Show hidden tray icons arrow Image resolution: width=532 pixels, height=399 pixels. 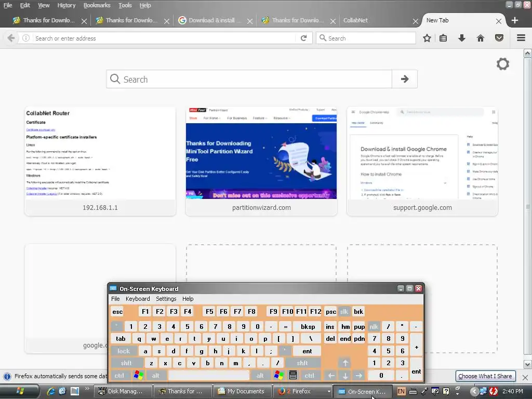pyautogui.click(x=474, y=391)
